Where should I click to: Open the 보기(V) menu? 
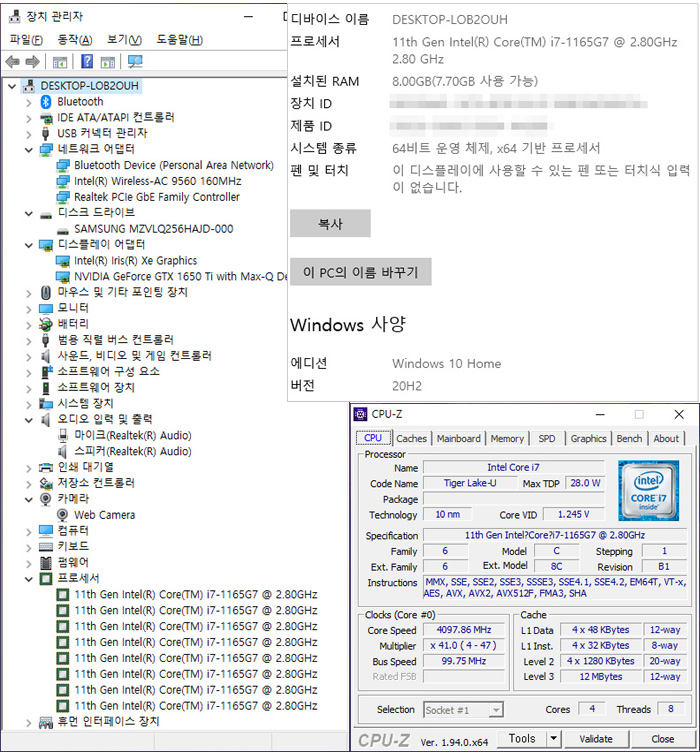coord(124,39)
